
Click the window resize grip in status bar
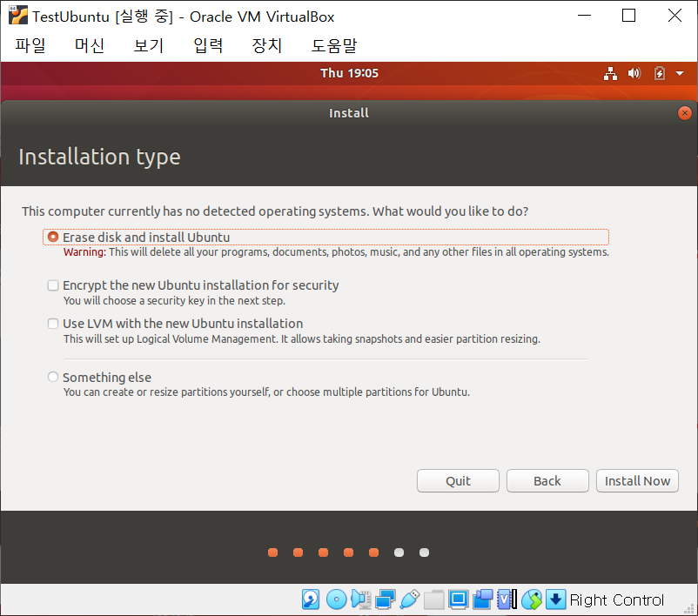[690, 608]
